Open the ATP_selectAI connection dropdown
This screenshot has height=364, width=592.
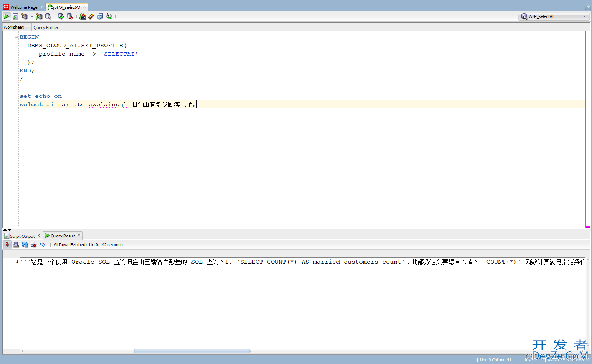coord(554,16)
